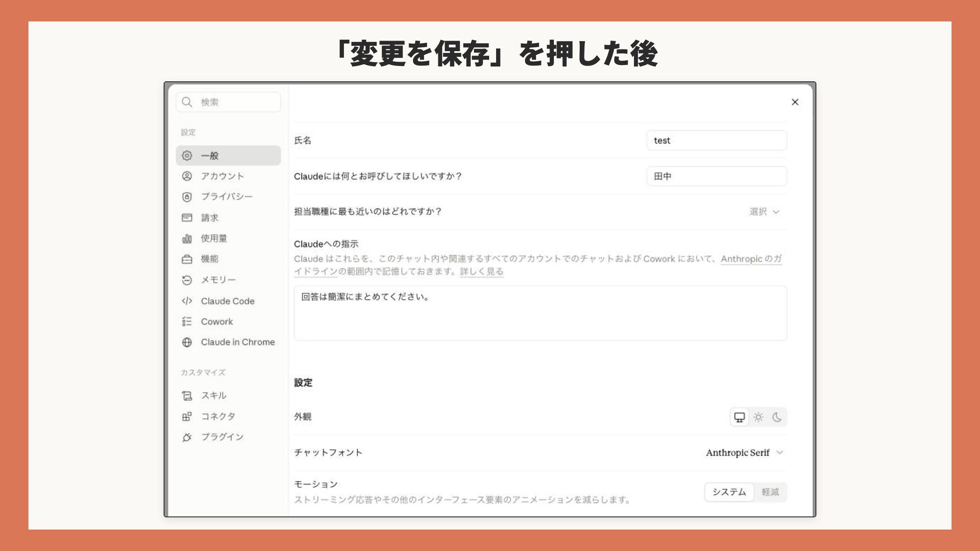Select light appearance sun icon
The image size is (980, 551).
click(x=758, y=417)
